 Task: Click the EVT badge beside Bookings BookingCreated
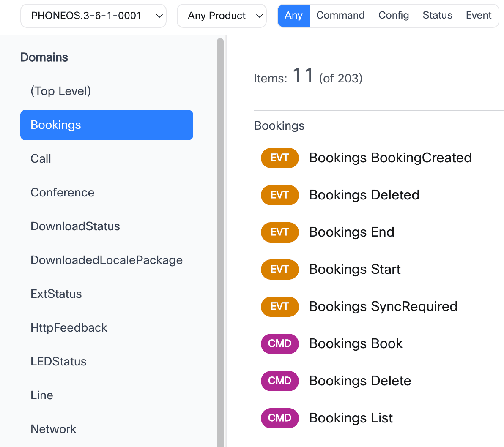(279, 158)
